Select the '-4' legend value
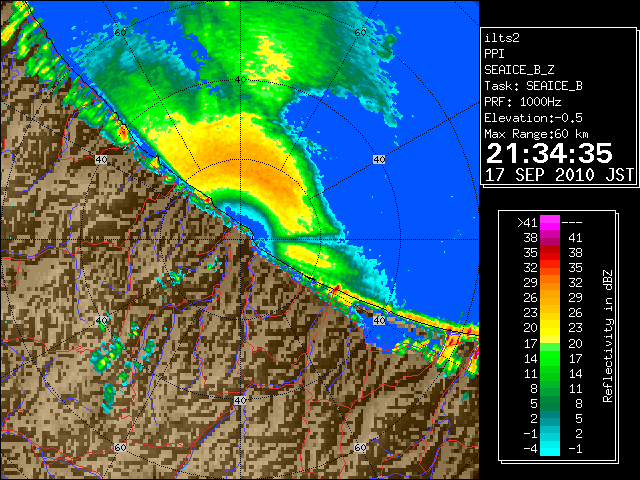 530,449
